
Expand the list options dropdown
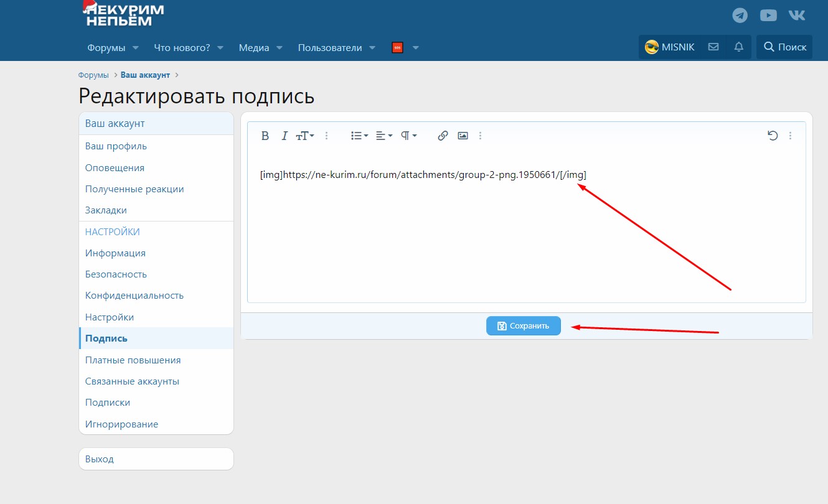360,136
